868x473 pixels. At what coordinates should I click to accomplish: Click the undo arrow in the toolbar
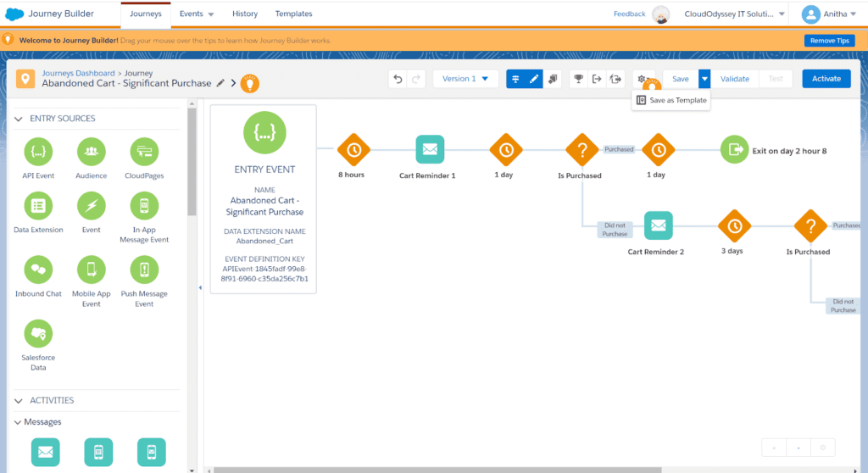[398, 79]
